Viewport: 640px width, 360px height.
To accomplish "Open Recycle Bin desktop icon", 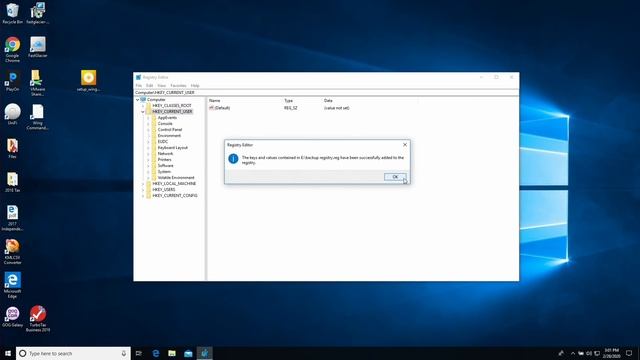I will [12, 13].
